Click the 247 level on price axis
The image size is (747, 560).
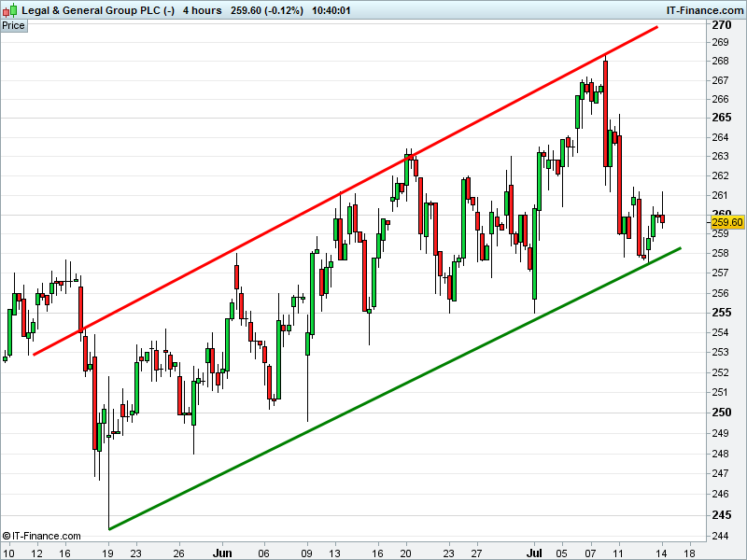pyautogui.click(x=720, y=473)
